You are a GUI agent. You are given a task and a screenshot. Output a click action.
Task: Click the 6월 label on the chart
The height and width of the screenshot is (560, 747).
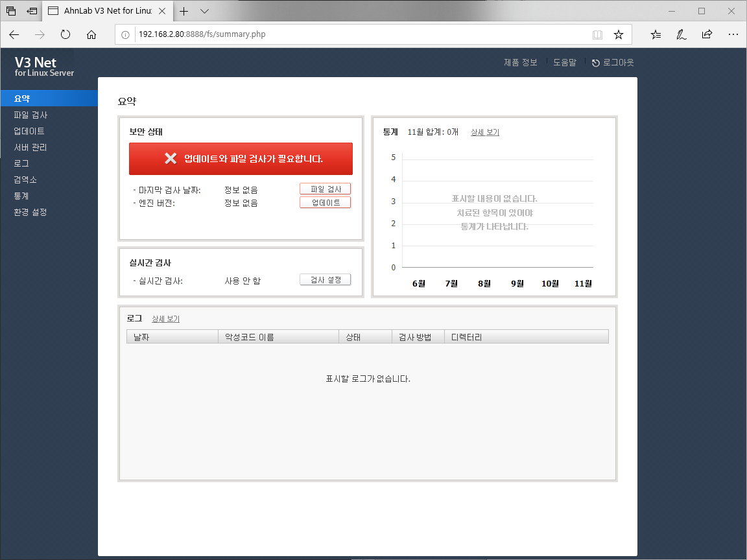pyautogui.click(x=419, y=283)
